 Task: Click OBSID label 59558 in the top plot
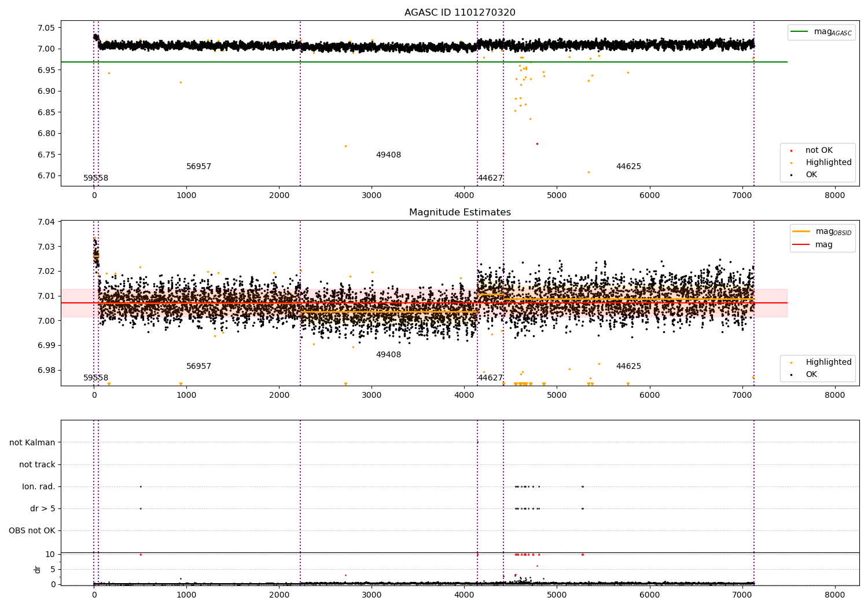(x=96, y=178)
